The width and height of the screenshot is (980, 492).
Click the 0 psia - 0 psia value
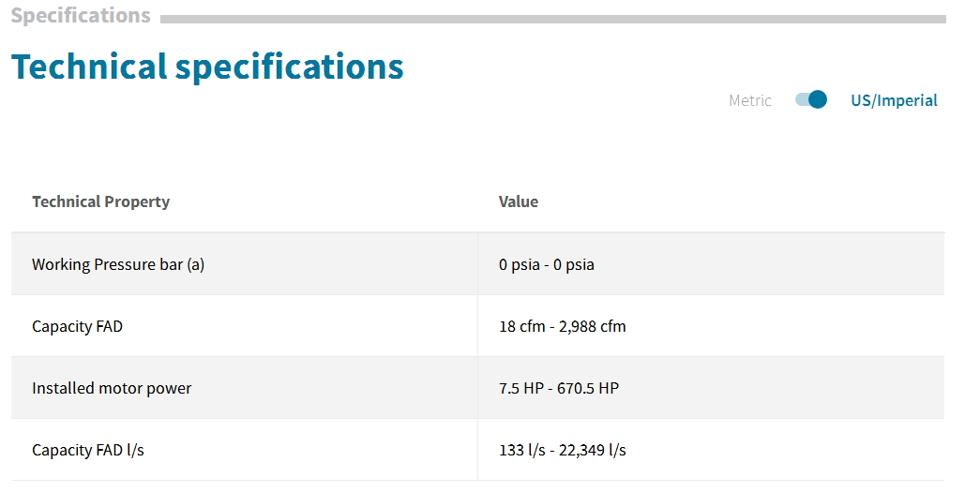tap(546, 264)
